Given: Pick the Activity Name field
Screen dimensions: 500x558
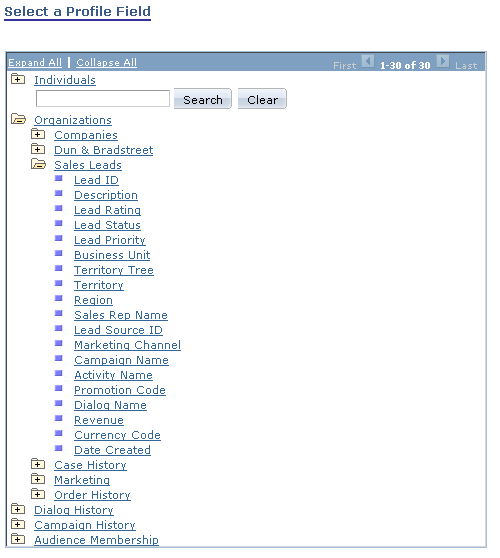Looking at the screenshot, I should coord(114,375).
